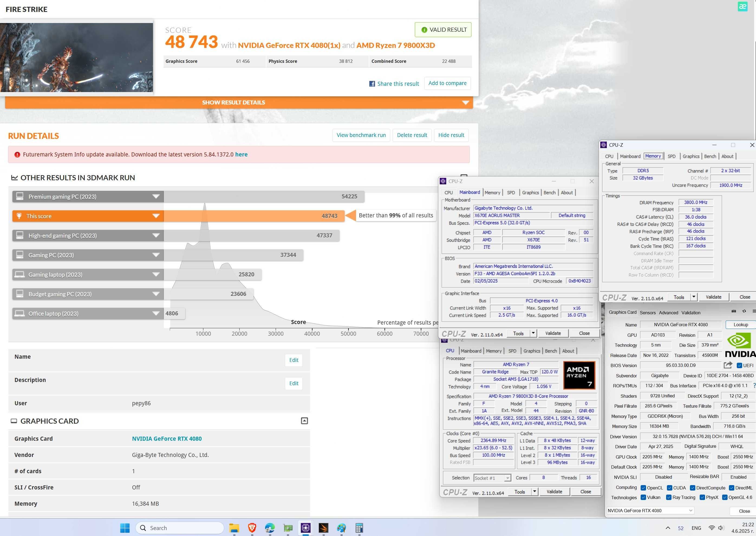Click Hide result button

click(x=451, y=135)
